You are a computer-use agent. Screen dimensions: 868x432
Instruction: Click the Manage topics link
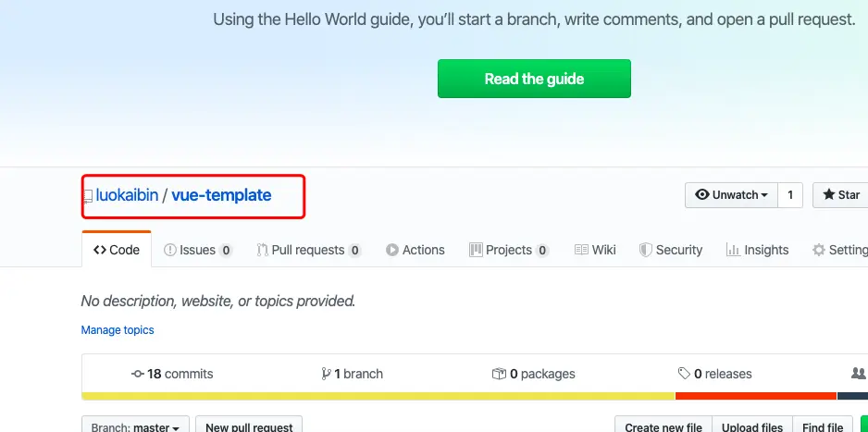(x=118, y=330)
